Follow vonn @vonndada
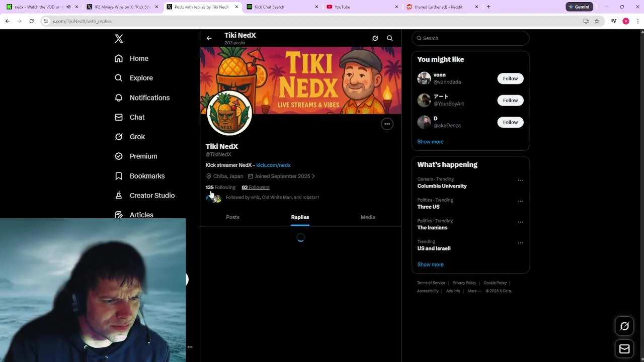 510,78
